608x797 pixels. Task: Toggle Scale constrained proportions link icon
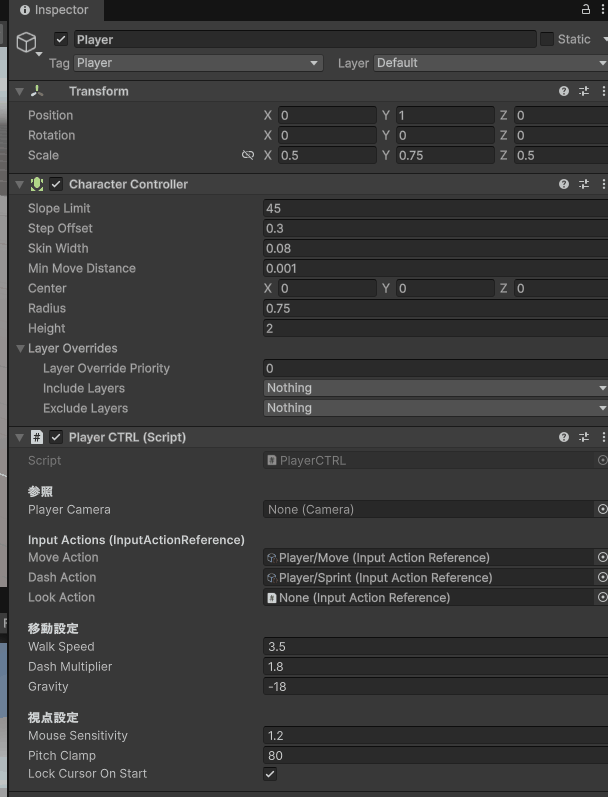pos(248,155)
